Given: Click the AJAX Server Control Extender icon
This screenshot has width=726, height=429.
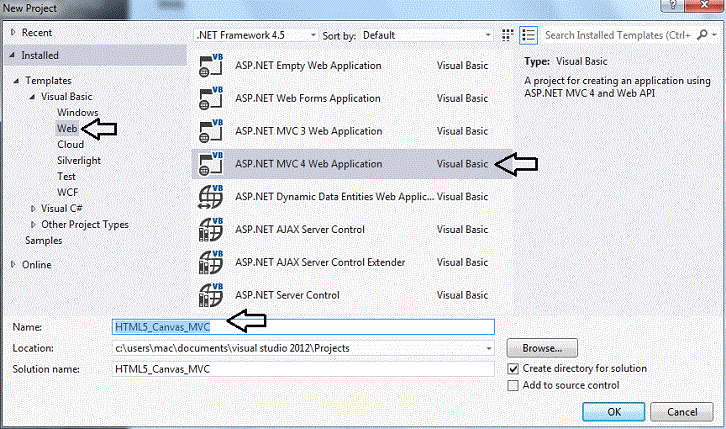Looking at the screenshot, I should [211, 262].
